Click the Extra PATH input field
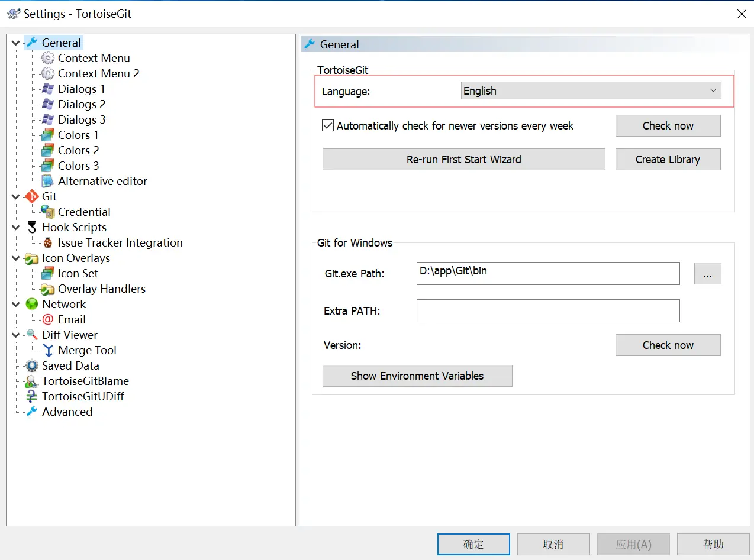Image resolution: width=754 pixels, height=560 pixels. (548, 310)
